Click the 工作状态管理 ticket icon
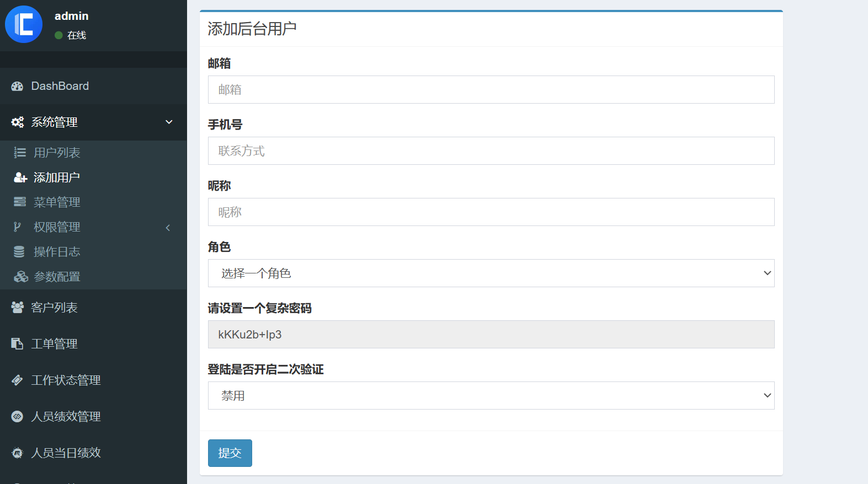Viewport: 868px width, 484px height. point(17,380)
